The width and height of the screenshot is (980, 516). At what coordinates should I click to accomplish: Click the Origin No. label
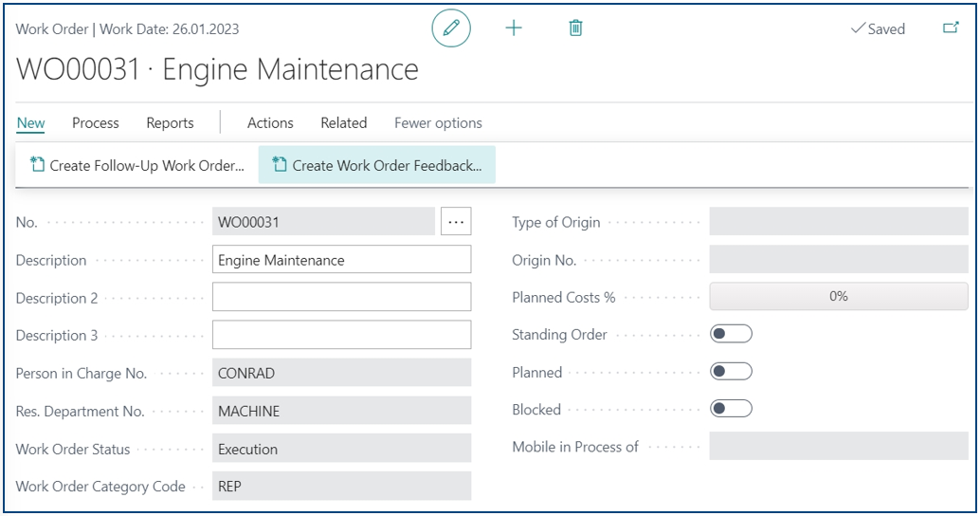point(544,260)
